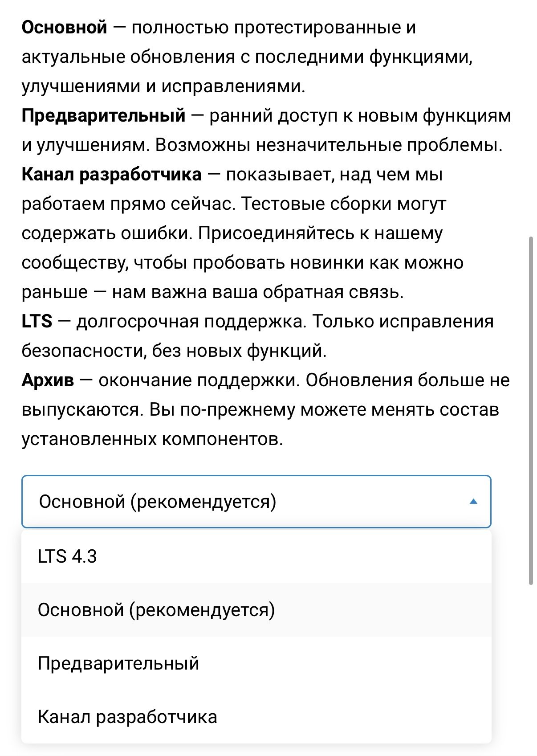
Task: Click the text Тестовые сборки могут
Action: (344, 204)
